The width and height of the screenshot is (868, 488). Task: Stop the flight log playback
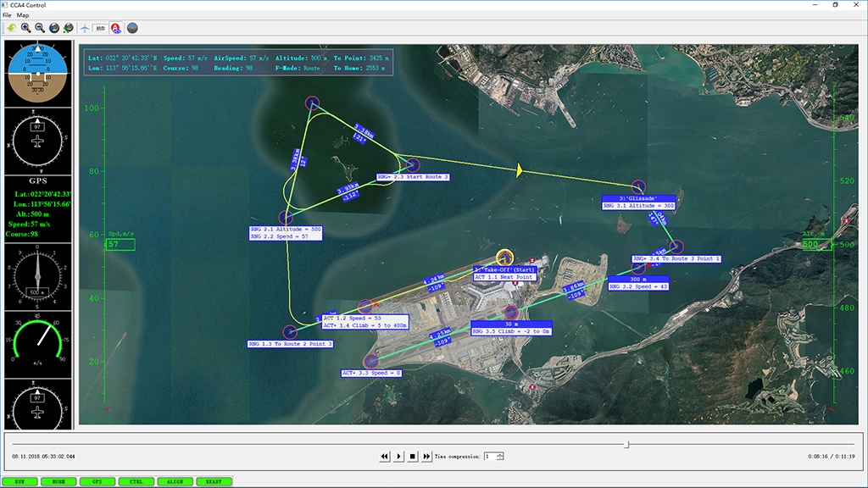pos(413,457)
